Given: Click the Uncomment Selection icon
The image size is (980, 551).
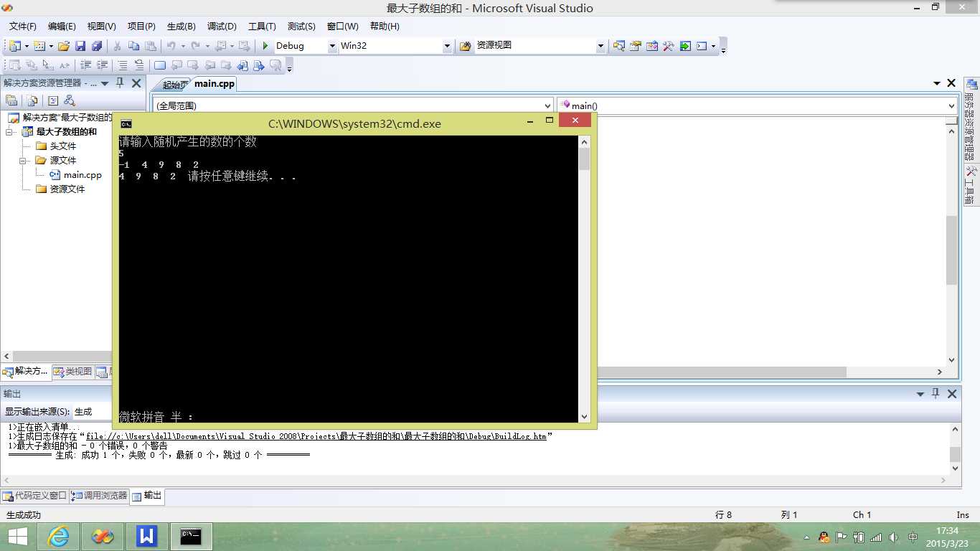Looking at the screenshot, I should click(139, 65).
